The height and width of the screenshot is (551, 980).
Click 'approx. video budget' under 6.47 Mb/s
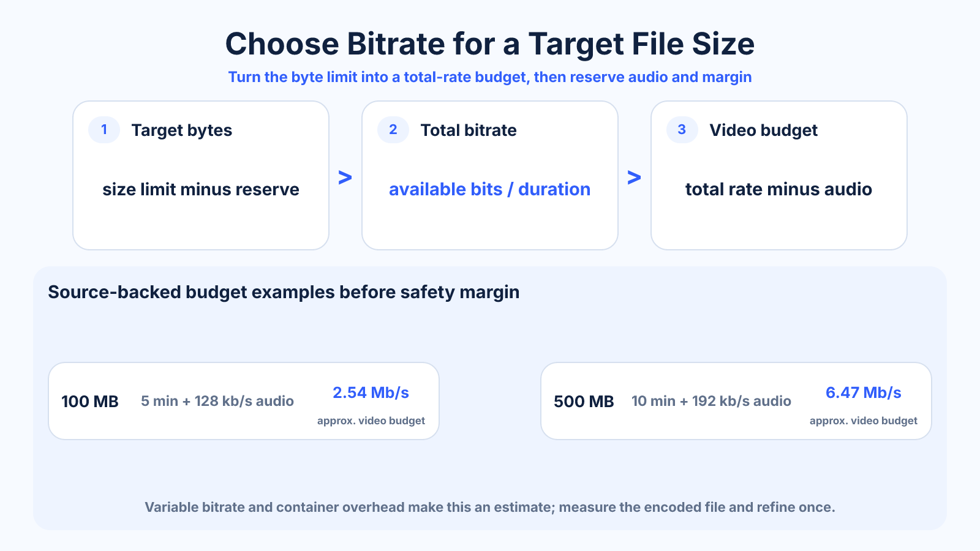tap(864, 421)
